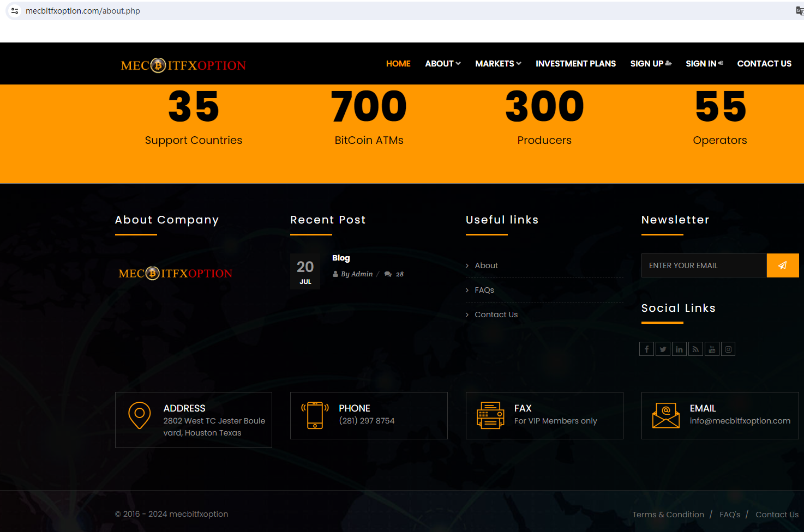Viewport: 804px width, 532px height.
Task: Click the '300 Producers' statistic
Action: (544, 118)
